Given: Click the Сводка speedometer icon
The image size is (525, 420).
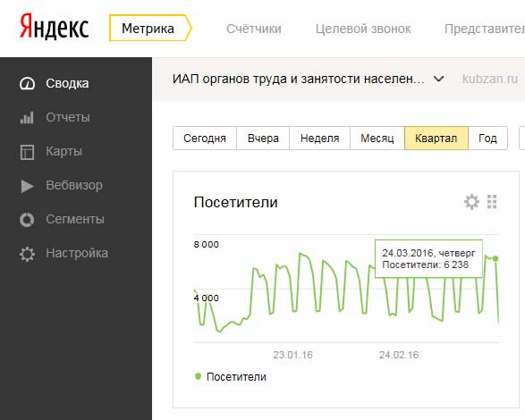Looking at the screenshot, I should coord(27,84).
